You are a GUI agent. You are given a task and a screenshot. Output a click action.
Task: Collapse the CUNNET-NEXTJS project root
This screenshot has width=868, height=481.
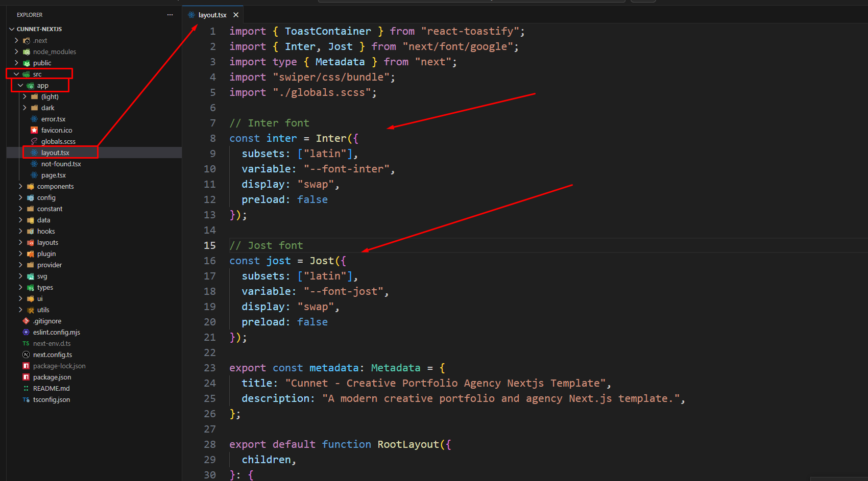click(x=12, y=29)
